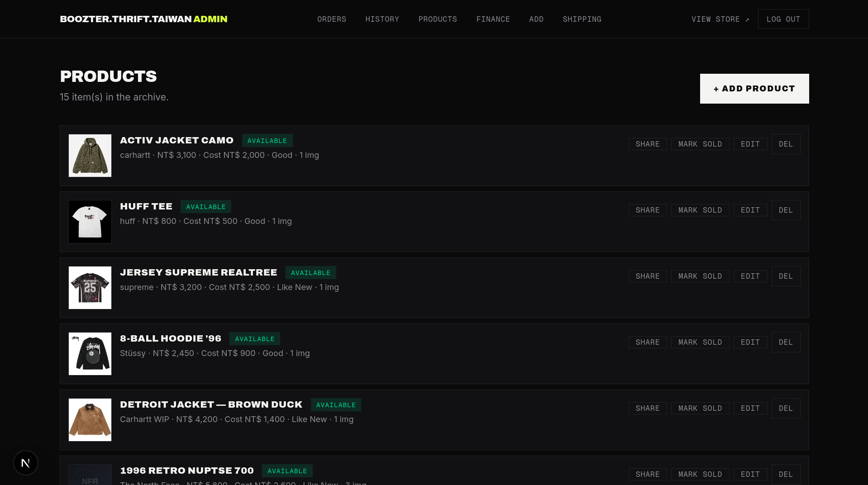Edit the Activ Jacket Camo product
Viewport: 868px width, 485px height.
tap(750, 144)
